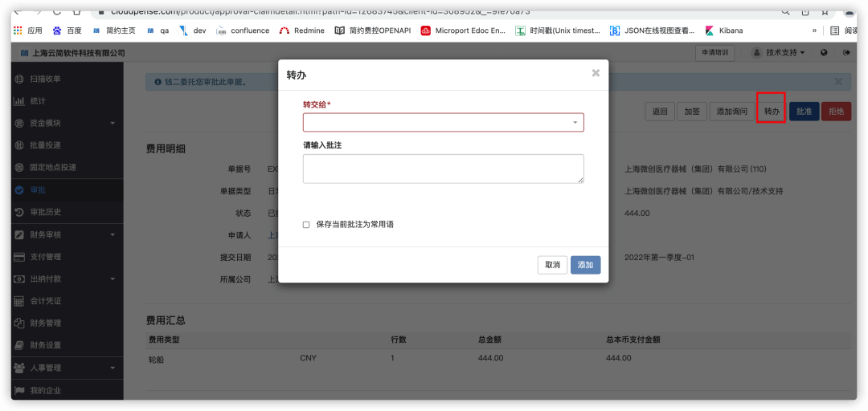Open the Redmine bookmark
This screenshot has height=411, width=868.
coord(302,31)
